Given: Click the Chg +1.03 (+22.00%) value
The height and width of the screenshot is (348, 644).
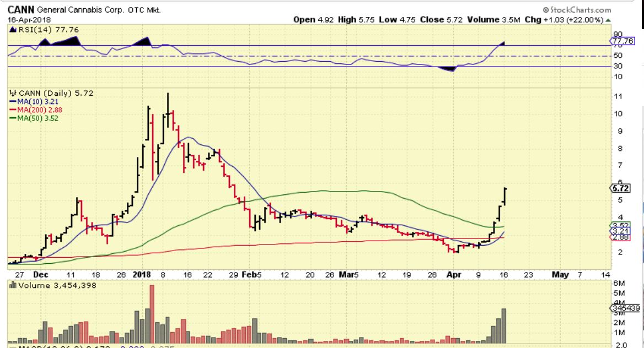Looking at the screenshot, I should 564,20.
